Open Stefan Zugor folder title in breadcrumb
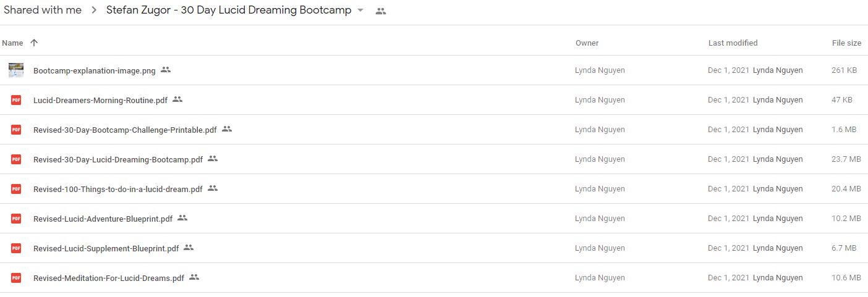Image resolution: width=868 pixels, height=297 pixels. [229, 10]
